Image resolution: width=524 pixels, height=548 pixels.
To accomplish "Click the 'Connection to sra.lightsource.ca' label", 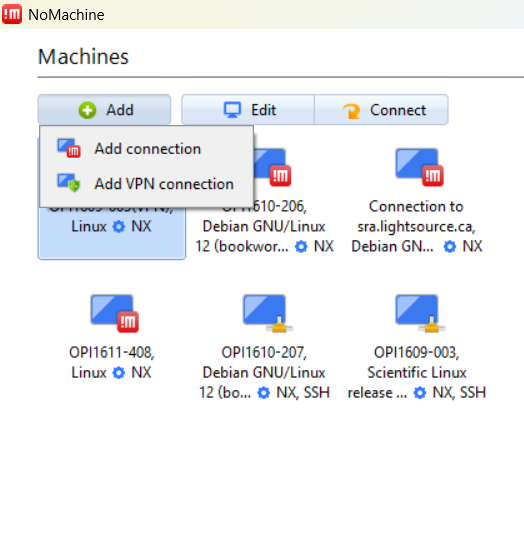I will (416, 217).
